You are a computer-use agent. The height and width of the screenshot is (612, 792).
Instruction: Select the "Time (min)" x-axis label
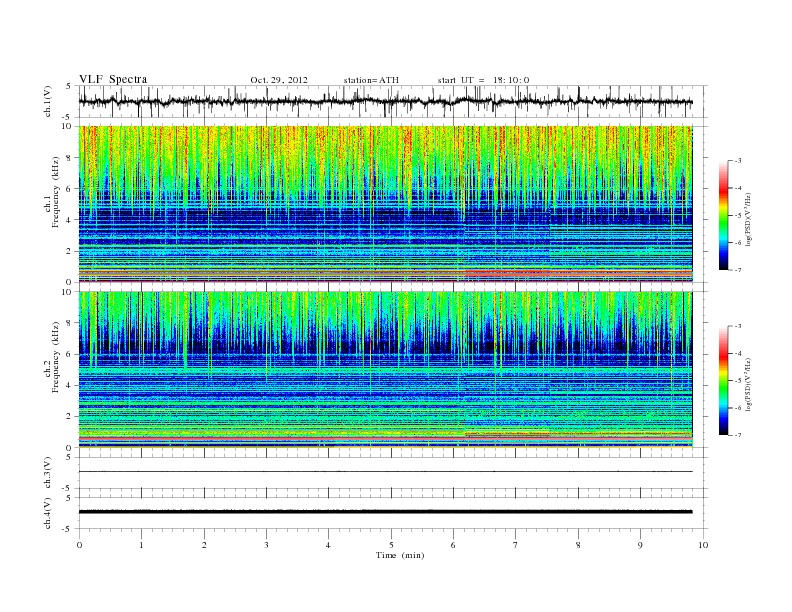[400, 555]
